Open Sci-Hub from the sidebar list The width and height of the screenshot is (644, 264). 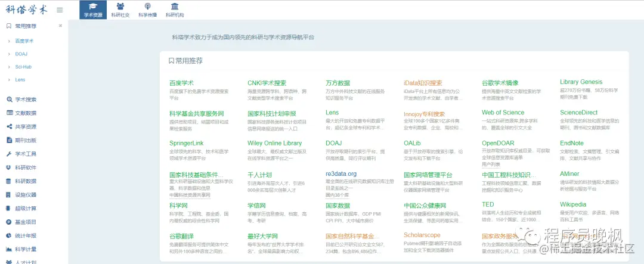[23, 67]
